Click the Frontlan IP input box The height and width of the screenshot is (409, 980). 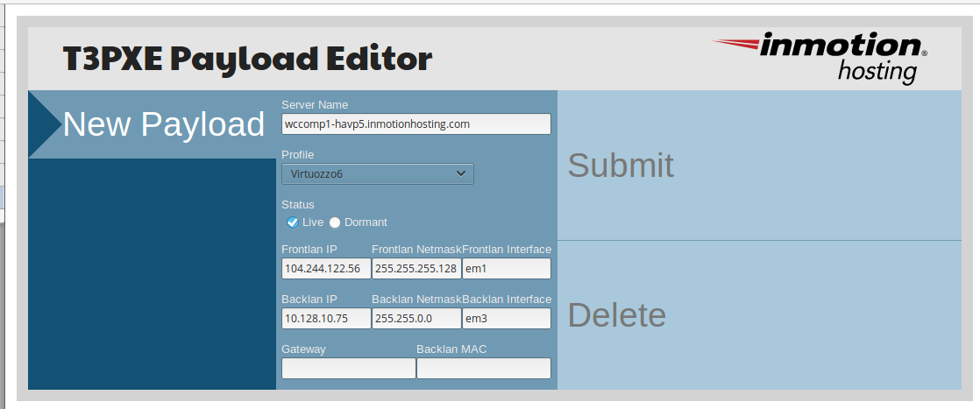coord(325,269)
